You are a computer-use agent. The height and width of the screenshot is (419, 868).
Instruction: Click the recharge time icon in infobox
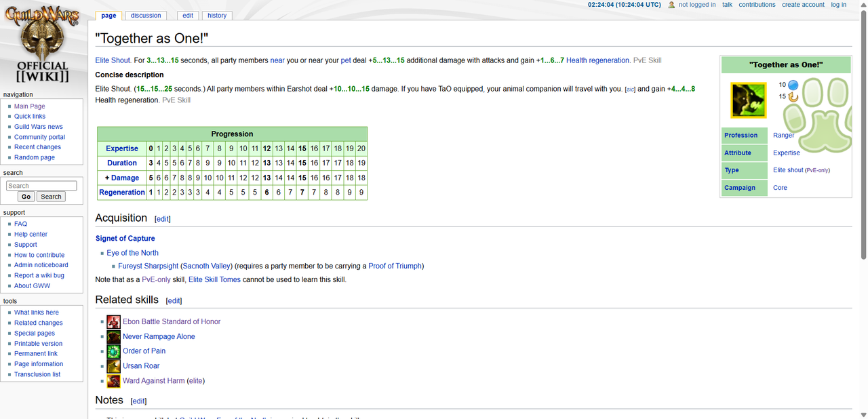pyautogui.click(x=793, y=96)
